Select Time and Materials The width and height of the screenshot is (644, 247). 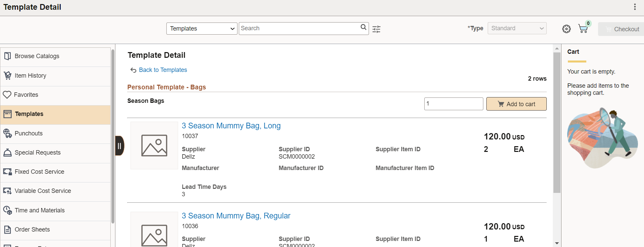[56, 210]
